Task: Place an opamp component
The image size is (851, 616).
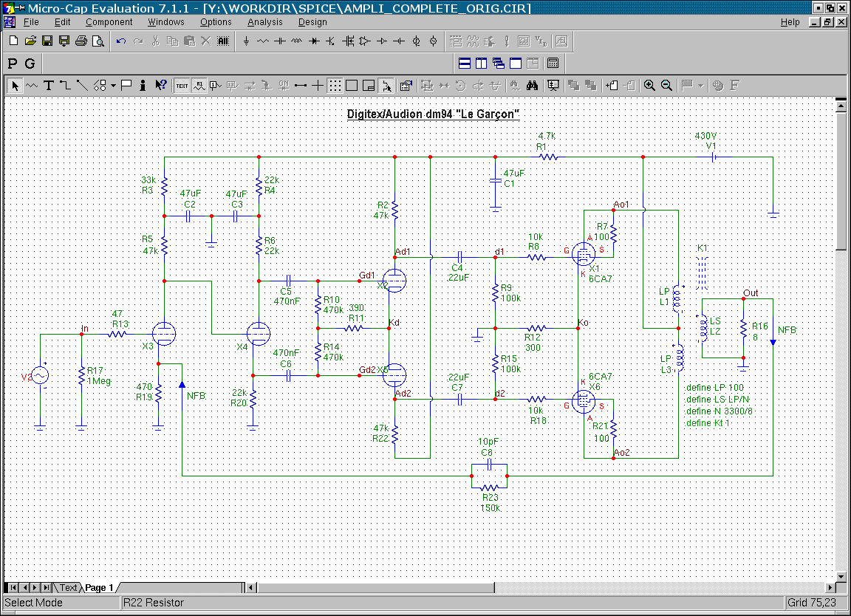Action: click(365, 41)
